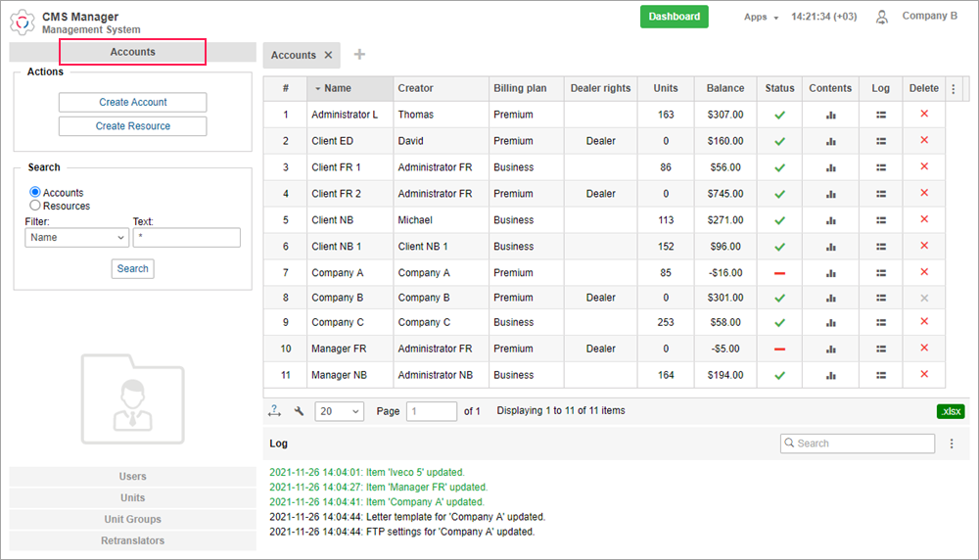
Task: Close the Accounts tab
Action: coord(328,55)
